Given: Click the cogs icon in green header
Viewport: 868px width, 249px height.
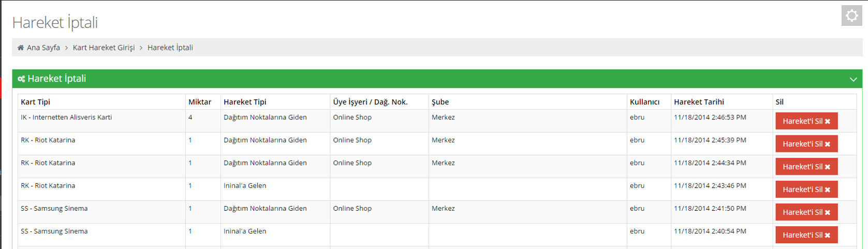Looking at the screenshot, I should pos(21,79).
